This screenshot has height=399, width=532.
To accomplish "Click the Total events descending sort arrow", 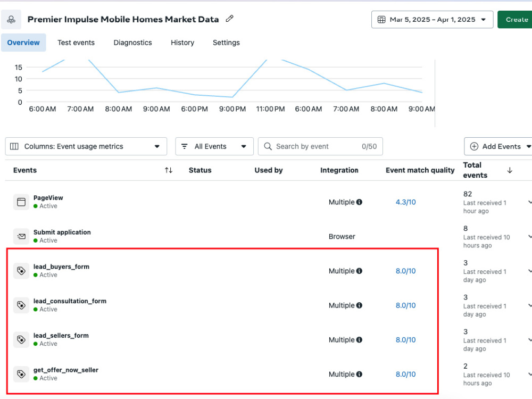I will (x=510, y=170).
